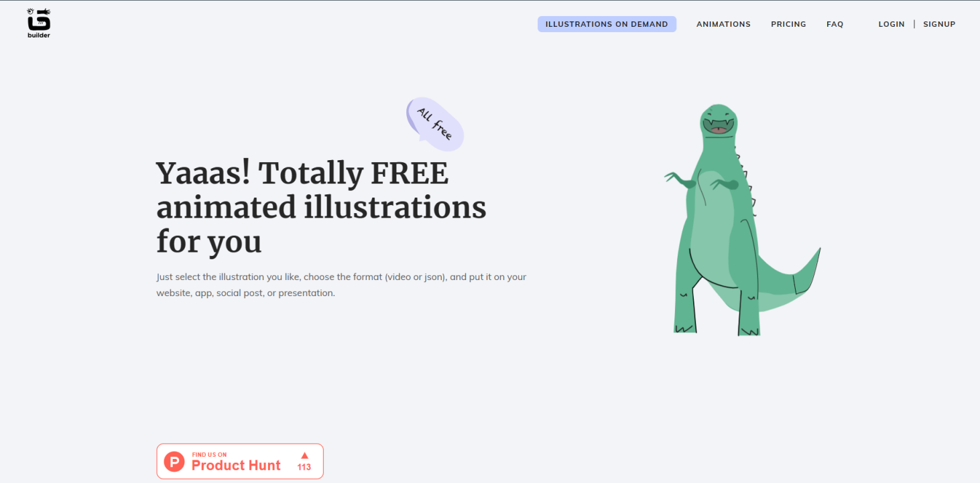Viewport: 980px width, 483px height.
Task: Click the 113 vote count
Action: 304,468
